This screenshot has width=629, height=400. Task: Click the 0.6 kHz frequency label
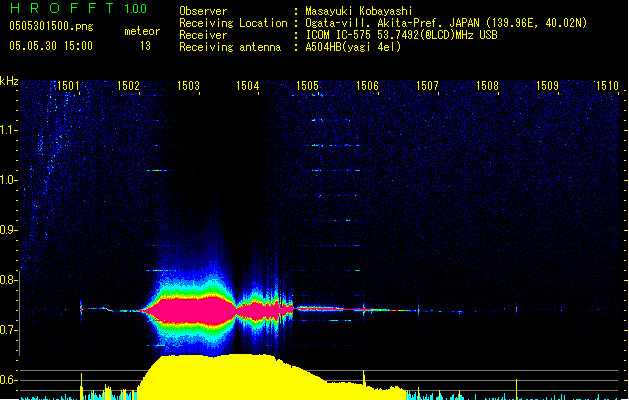pyautogui.click(x=8, y=380)
